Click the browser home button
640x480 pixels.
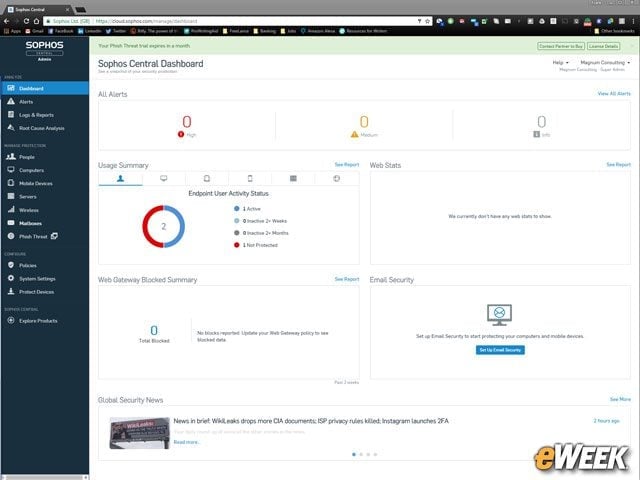coord(36,21)
